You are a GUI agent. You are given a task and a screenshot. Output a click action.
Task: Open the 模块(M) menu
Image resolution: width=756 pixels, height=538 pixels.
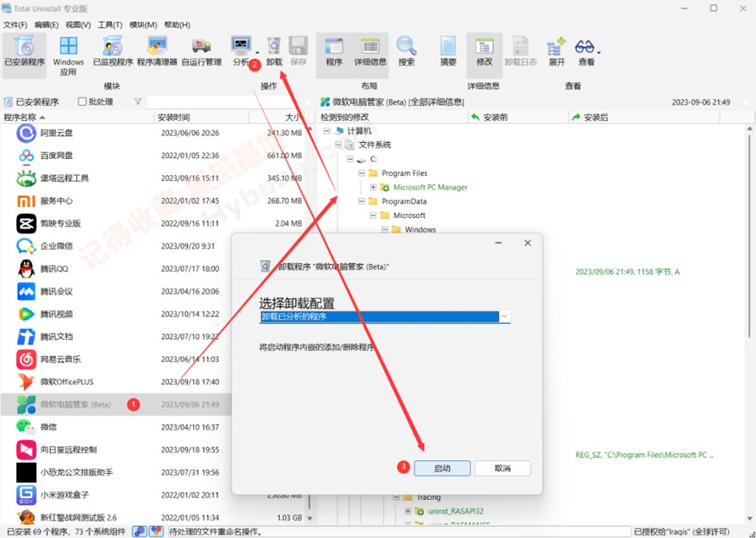pyautogui.click(x=143, y=25)
